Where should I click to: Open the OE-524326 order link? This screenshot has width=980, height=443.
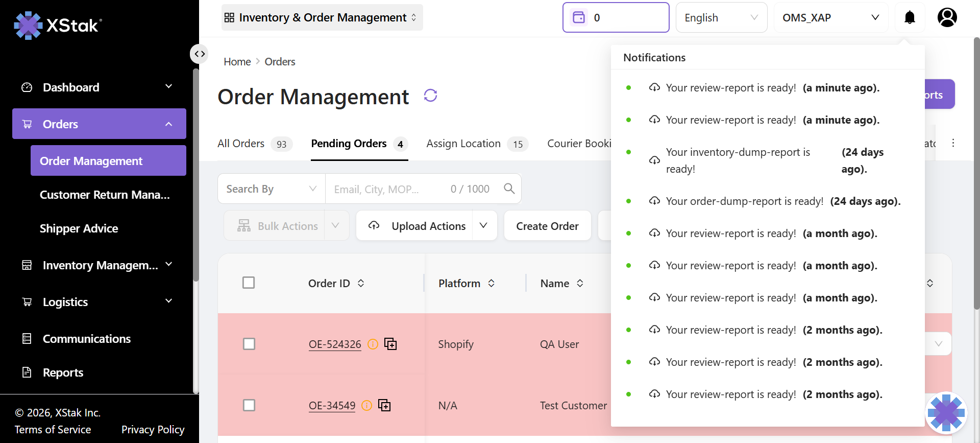point(335,344)
